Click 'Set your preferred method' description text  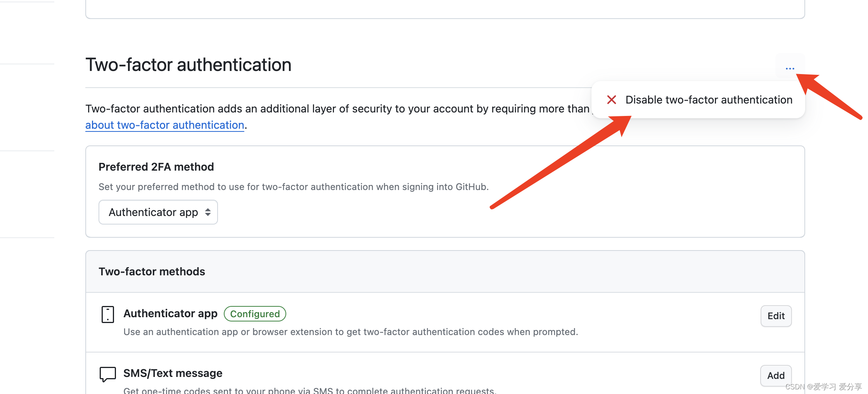coord(294,187)
